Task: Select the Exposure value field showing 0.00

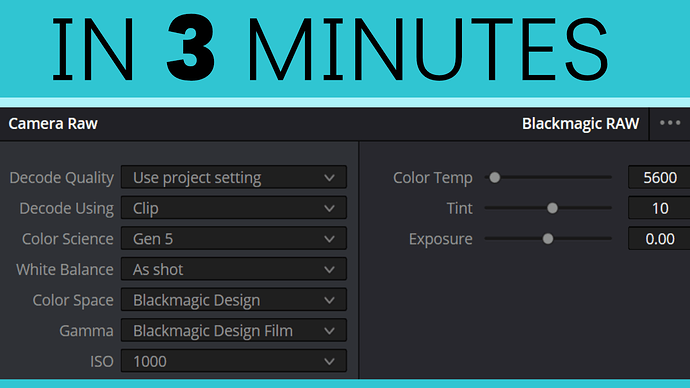Action: [x=659, y=239]
